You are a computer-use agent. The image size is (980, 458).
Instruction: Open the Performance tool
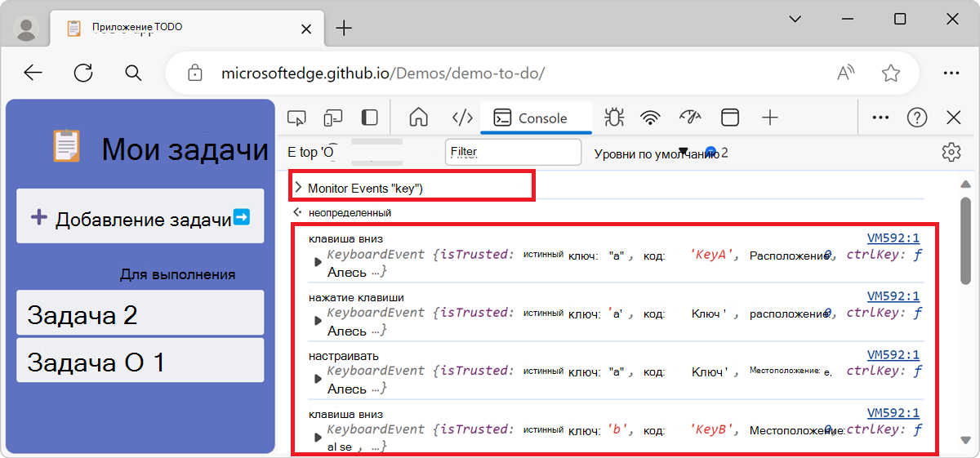[x=691, y=118]
